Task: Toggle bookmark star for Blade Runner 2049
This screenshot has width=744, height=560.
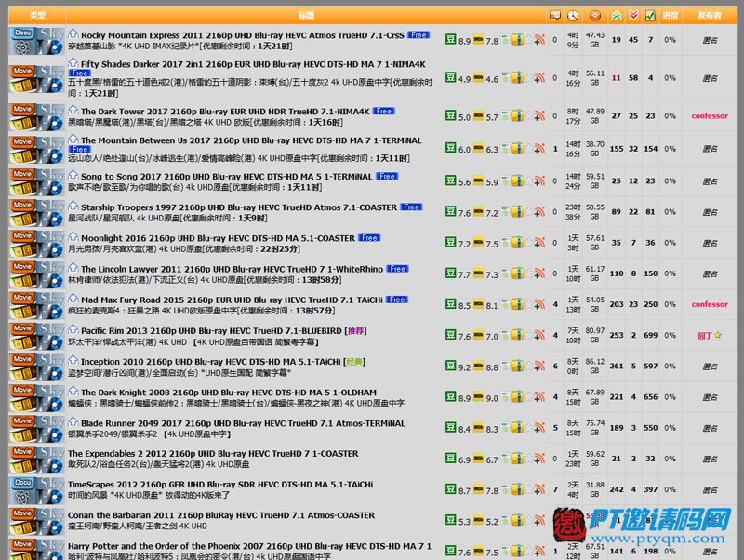Action: pos(528,428)
